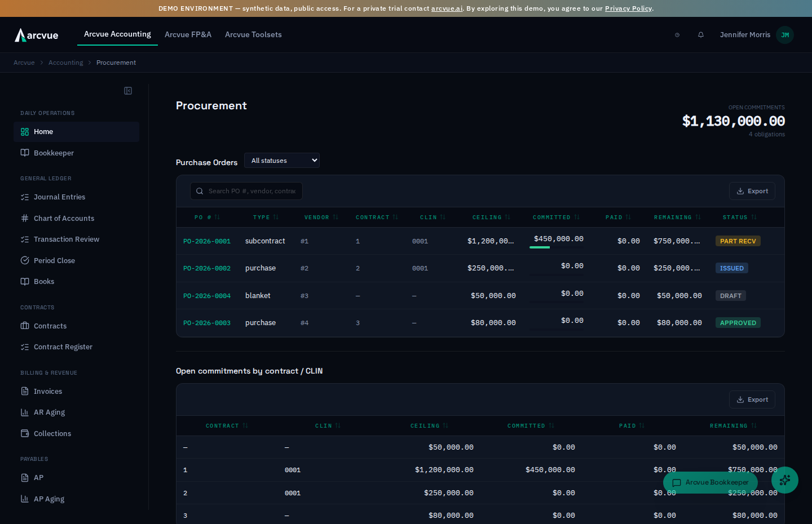Click the PART RECV status badge
Screen dimensions: 812x524
pyautogui.click(x=738, y=241)
